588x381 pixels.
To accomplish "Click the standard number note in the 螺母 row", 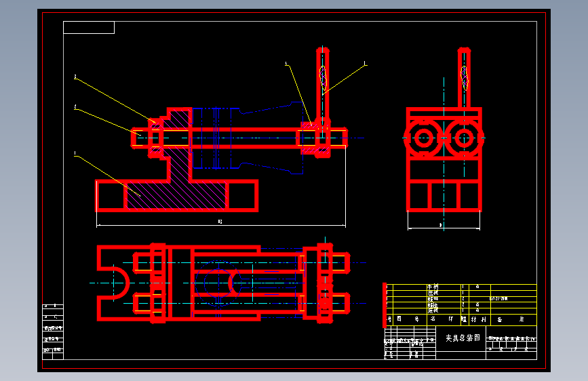I will pos(498,299).
